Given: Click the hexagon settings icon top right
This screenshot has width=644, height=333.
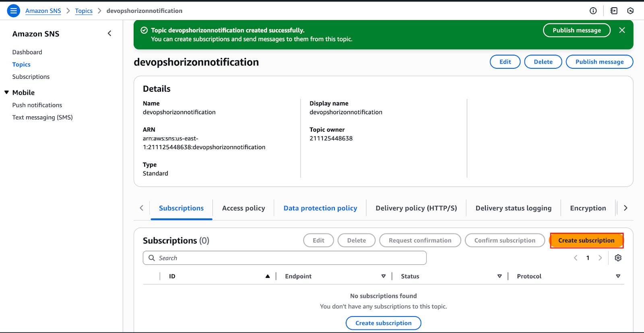Looking at the screenshot, I should (x=630, y=11).
